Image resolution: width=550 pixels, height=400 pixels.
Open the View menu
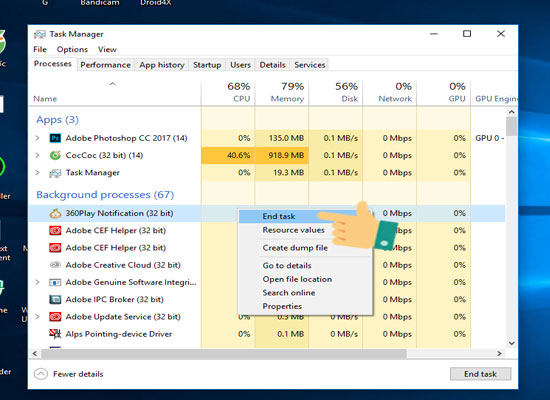(107, 49)
